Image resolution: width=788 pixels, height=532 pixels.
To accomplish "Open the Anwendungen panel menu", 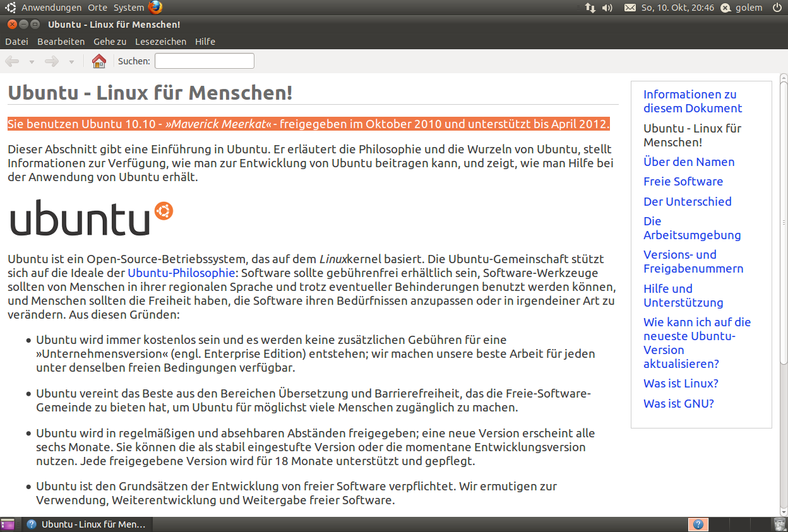I will tap(51, 8).
